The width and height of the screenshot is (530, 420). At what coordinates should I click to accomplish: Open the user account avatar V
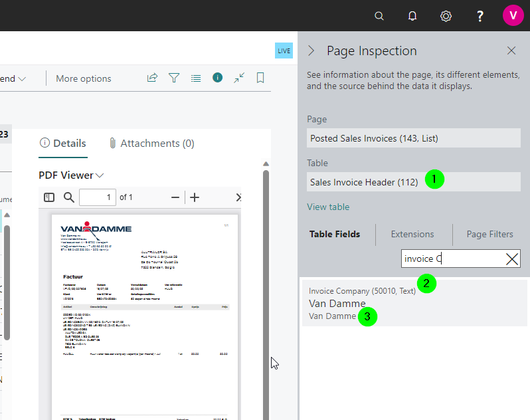click(x=513, y=15)
